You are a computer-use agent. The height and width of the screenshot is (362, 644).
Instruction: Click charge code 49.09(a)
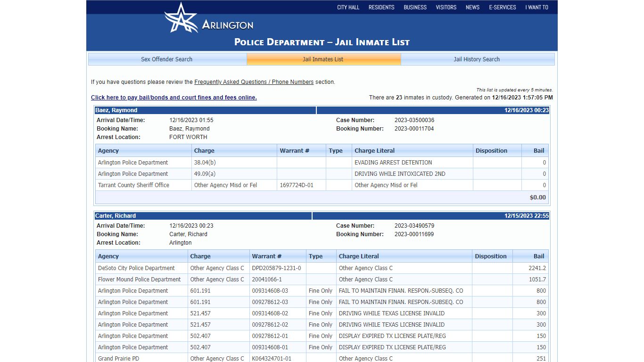point(205,174)
